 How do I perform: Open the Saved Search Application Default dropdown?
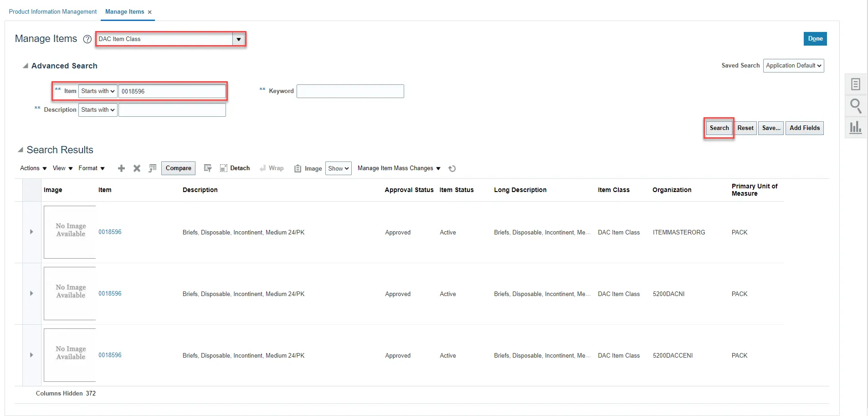793,66
